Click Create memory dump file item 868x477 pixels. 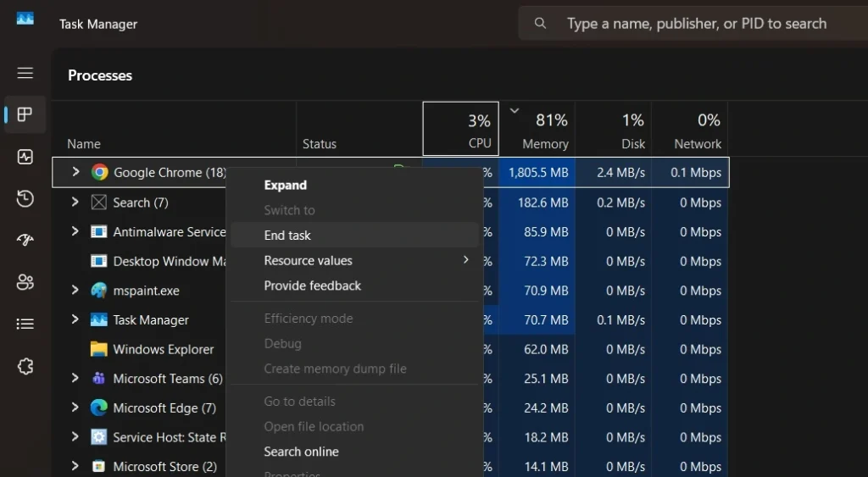pyautogui.click(x=354, y=369)
